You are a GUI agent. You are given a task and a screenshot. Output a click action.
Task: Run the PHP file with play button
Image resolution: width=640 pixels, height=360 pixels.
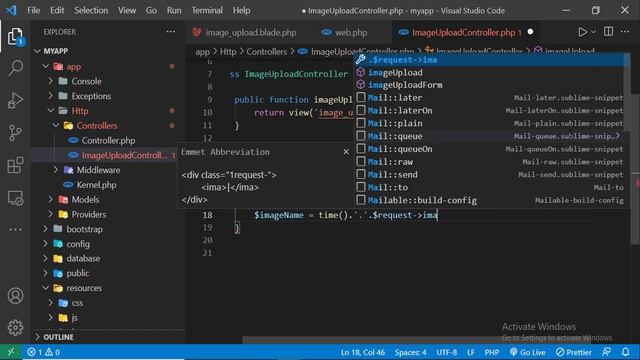[x=582, y=32]
